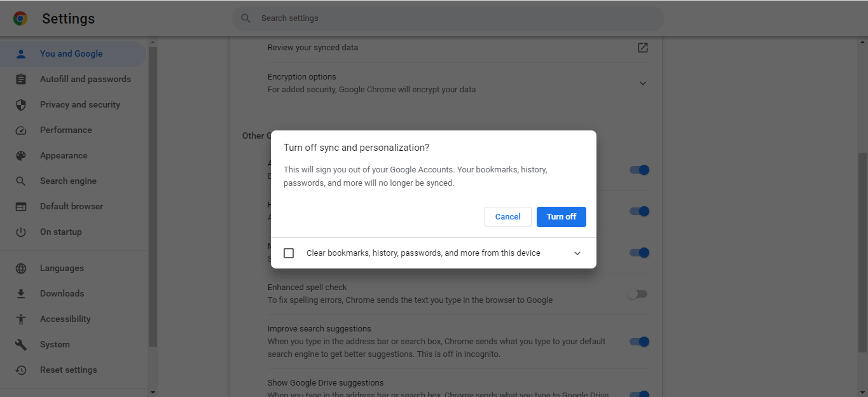Check the Clear bookmarks from this device checkbox
Viewport: 868px width, 397px height.
(x=289, y=253)
